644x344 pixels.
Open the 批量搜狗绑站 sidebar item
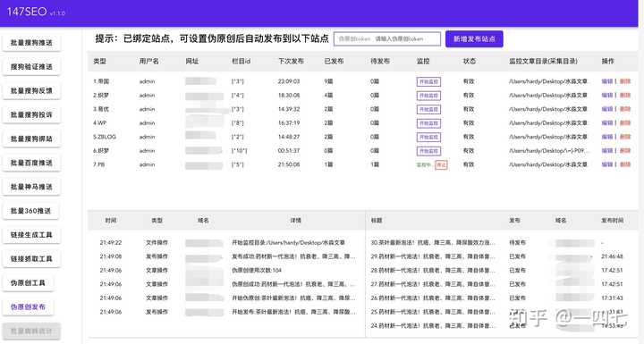tap(31, 138)
